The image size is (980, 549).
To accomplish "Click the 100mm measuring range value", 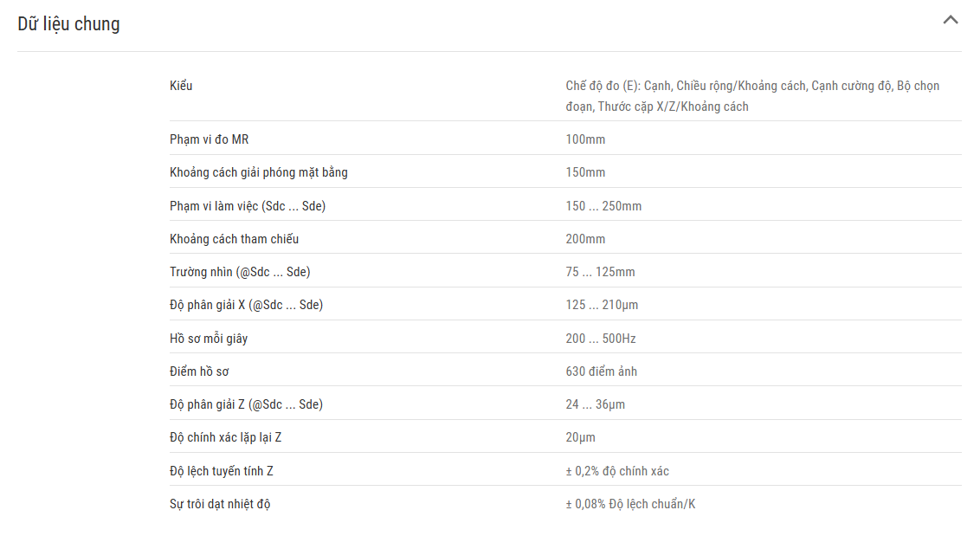I will 585,139.
